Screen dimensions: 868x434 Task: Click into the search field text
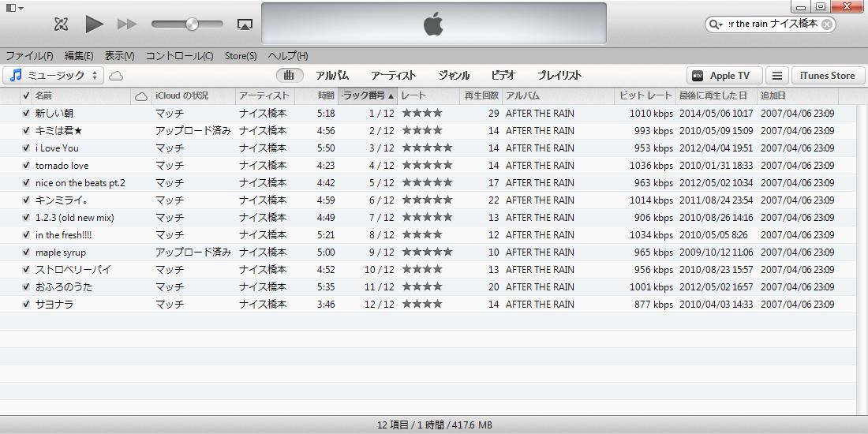[x=773, y=24]
